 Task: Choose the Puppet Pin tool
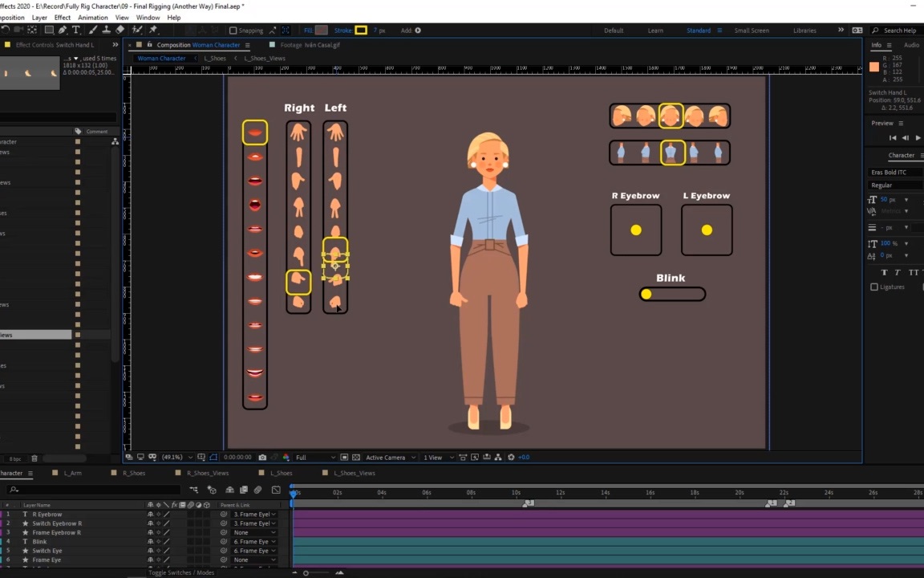click(x=153, y=31)
